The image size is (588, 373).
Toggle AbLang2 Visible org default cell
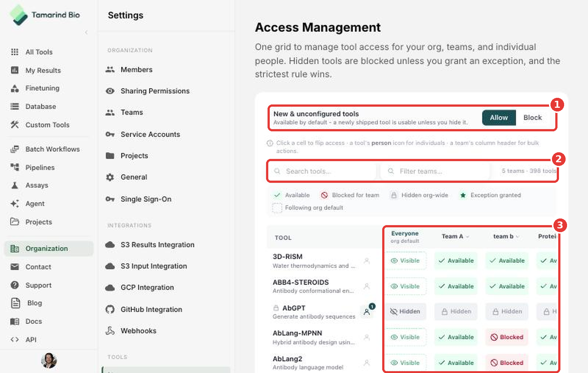tap(406, 363)
